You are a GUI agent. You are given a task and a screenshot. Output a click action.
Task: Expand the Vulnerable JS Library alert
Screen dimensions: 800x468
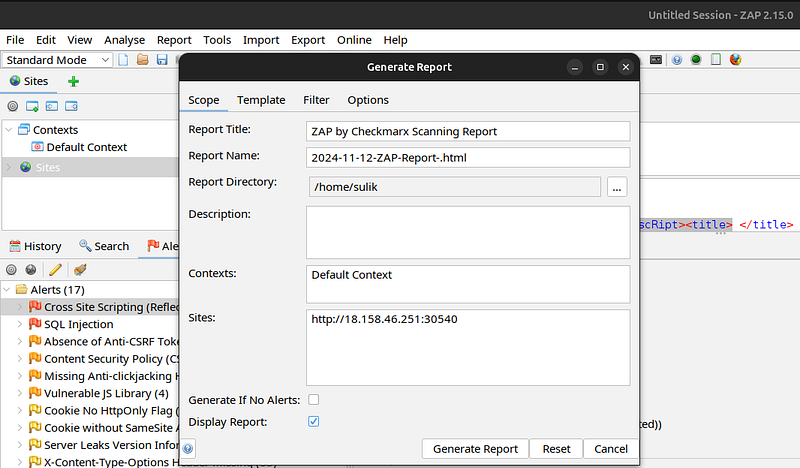(20, 393)
